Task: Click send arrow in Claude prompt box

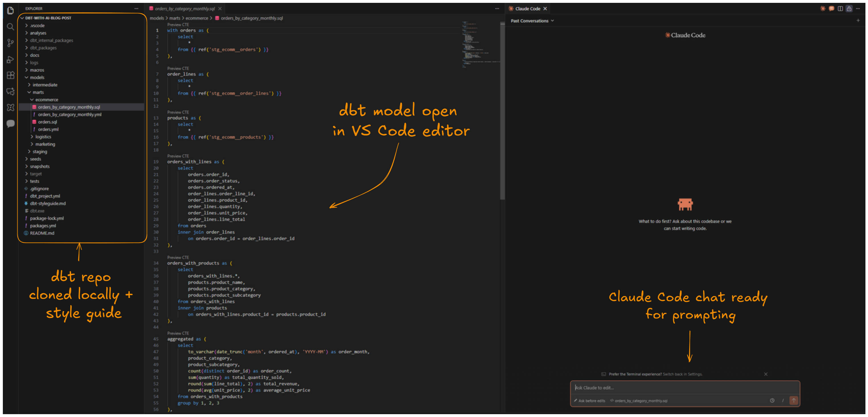Action: (x=793, y=400)
